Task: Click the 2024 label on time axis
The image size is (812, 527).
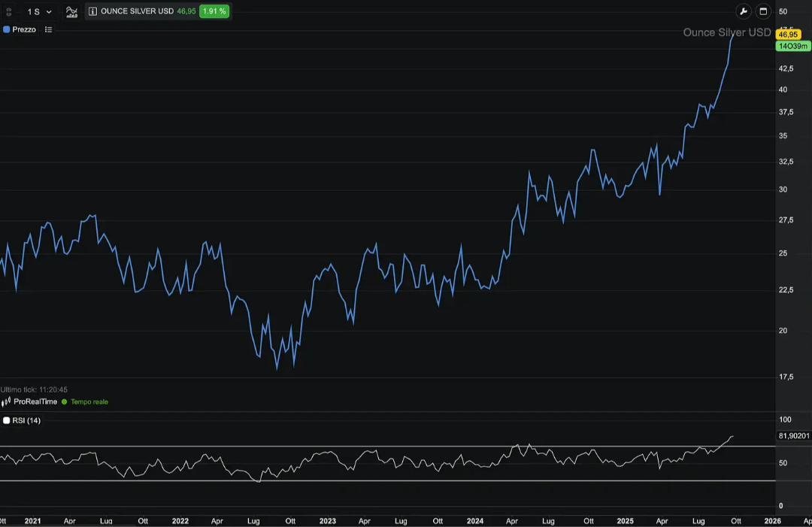Action: (475, 521)
